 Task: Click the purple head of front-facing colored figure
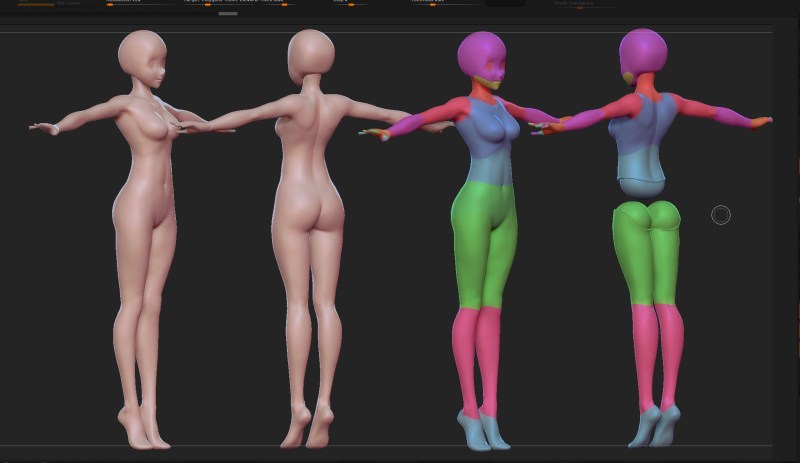coord(482,55)
